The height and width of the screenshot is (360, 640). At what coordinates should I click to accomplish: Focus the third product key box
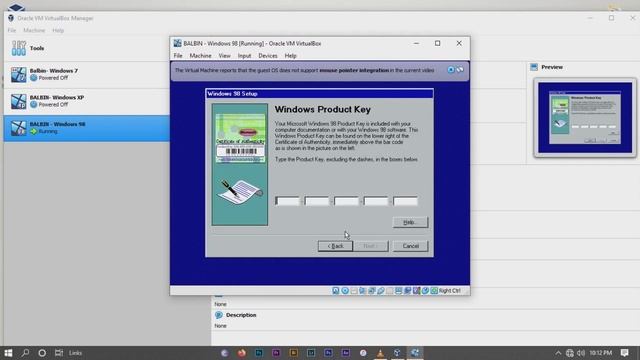(x=346, y=201)
